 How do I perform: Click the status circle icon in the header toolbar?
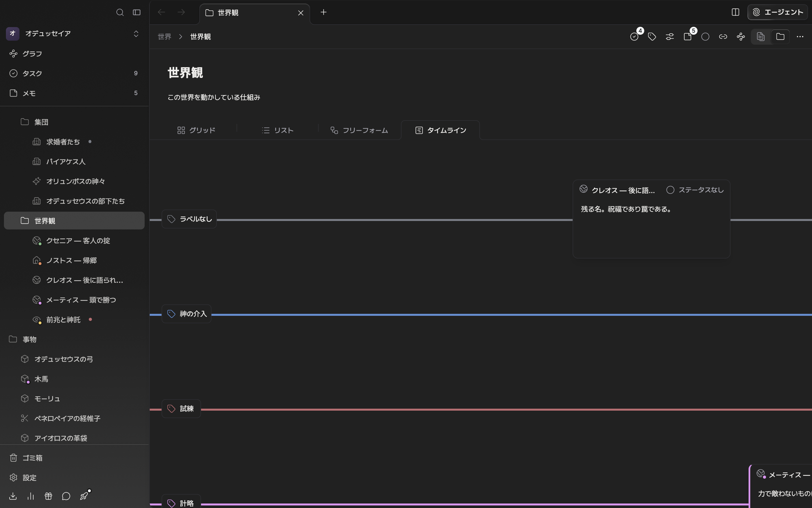pyautogui.click(x=705, y=37)
